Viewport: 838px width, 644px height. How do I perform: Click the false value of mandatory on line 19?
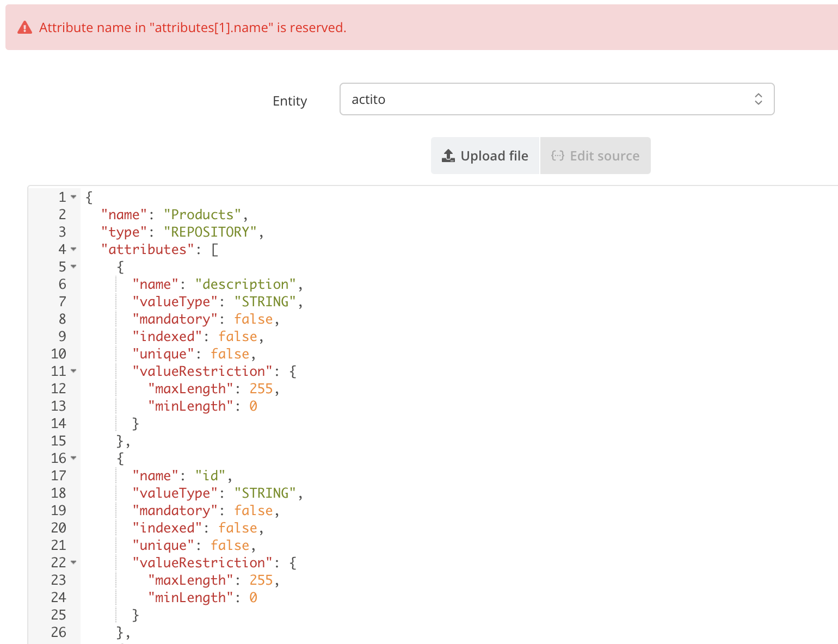(x=254, y=511)
